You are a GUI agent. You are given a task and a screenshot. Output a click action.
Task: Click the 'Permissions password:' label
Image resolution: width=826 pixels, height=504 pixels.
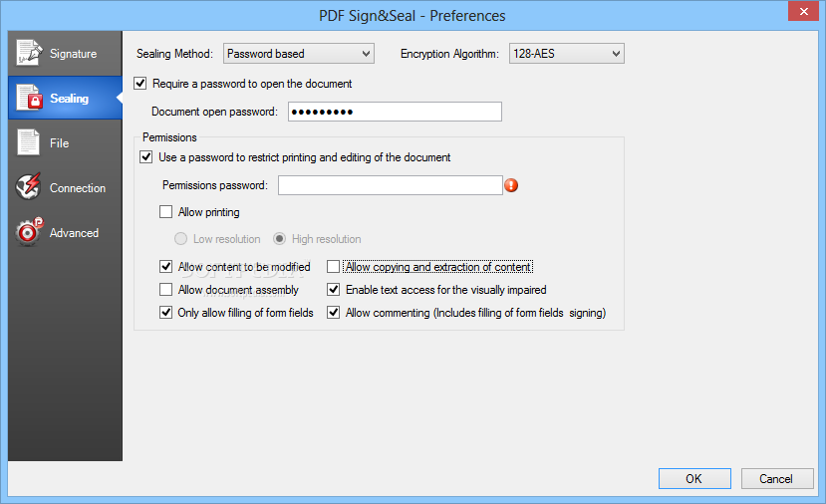pyautogui.click(x=215, y=185)
